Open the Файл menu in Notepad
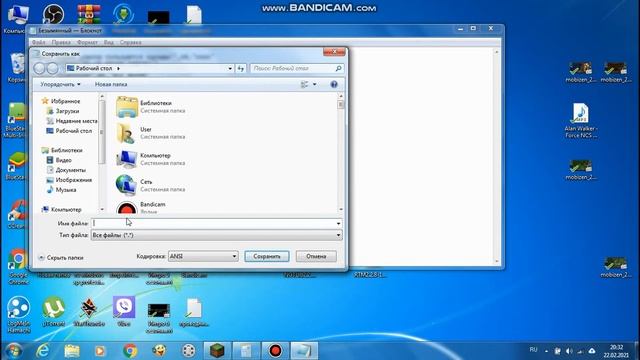The width and height of the screenshot is (640, 360). point(39,42)
